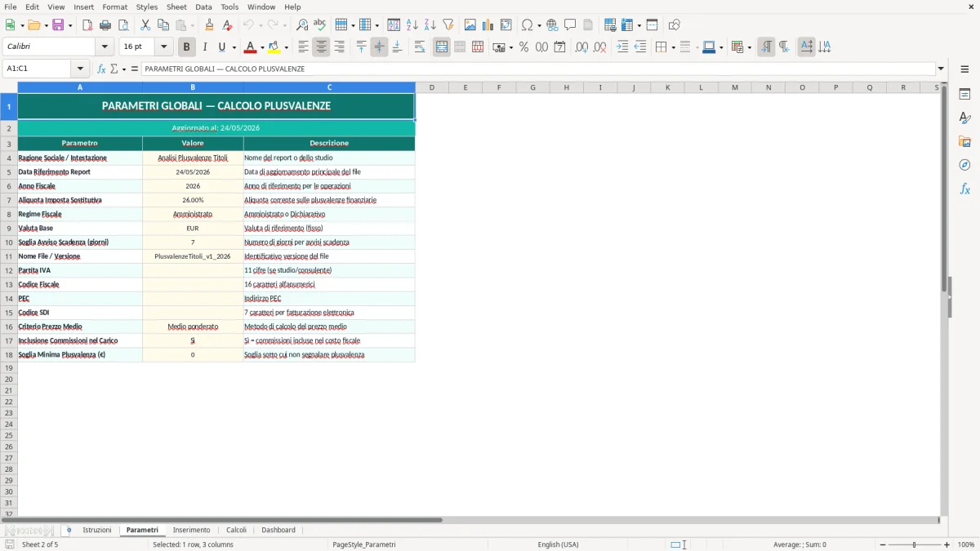Open the Sidebar Functions deck
The width and height of the screenshot is (980, 551).
[964, 189]
